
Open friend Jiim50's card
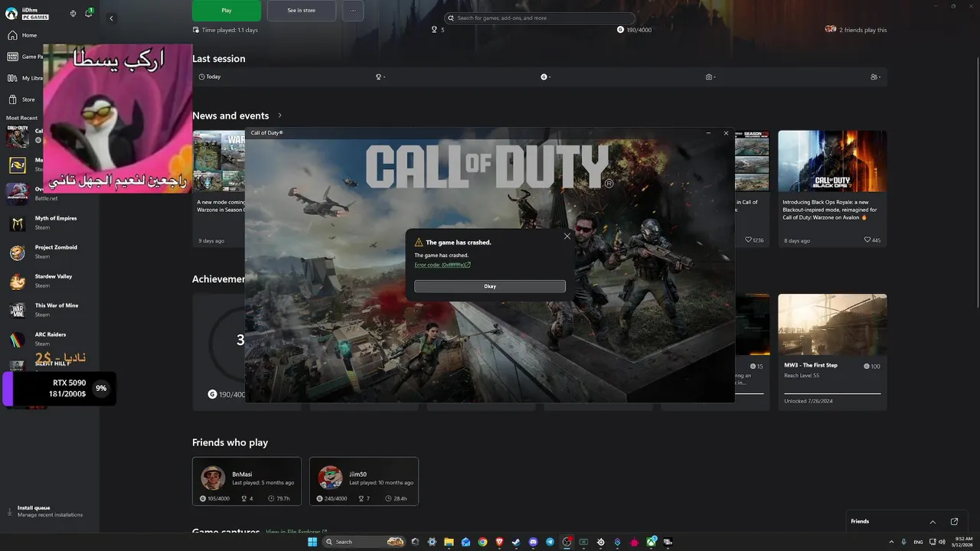[x=364, y=481]
